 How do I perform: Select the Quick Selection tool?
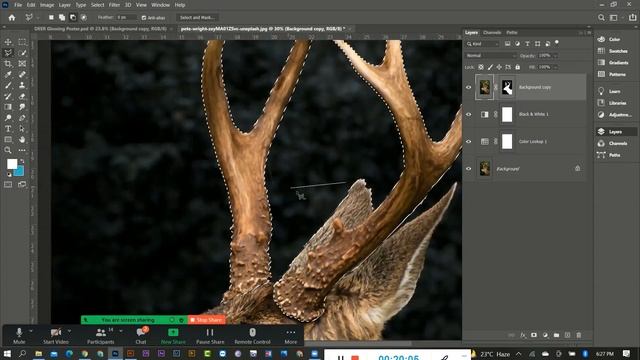(22, 53)
